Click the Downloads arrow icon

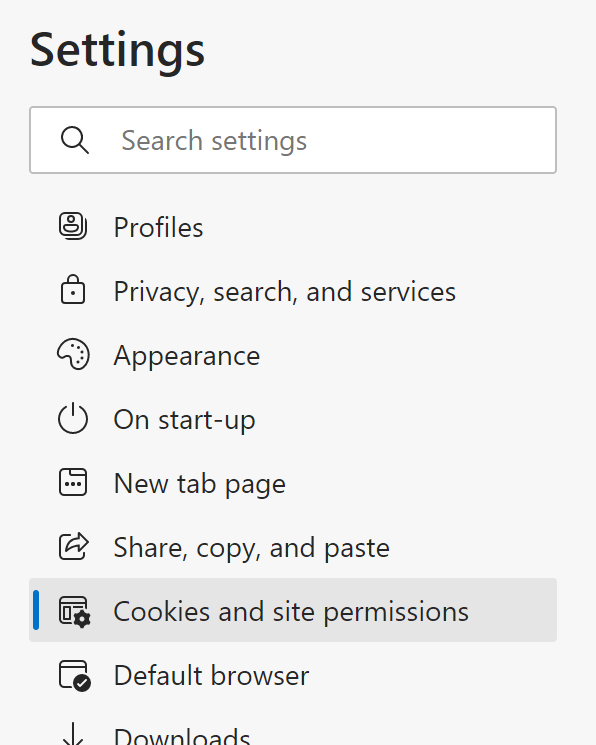[x=73, y=734]
